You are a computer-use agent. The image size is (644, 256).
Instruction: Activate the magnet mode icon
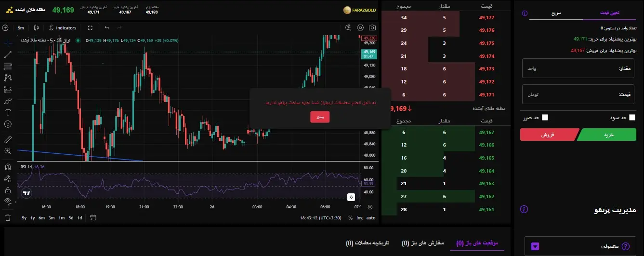pyautogui.click(x=8, y=167)
